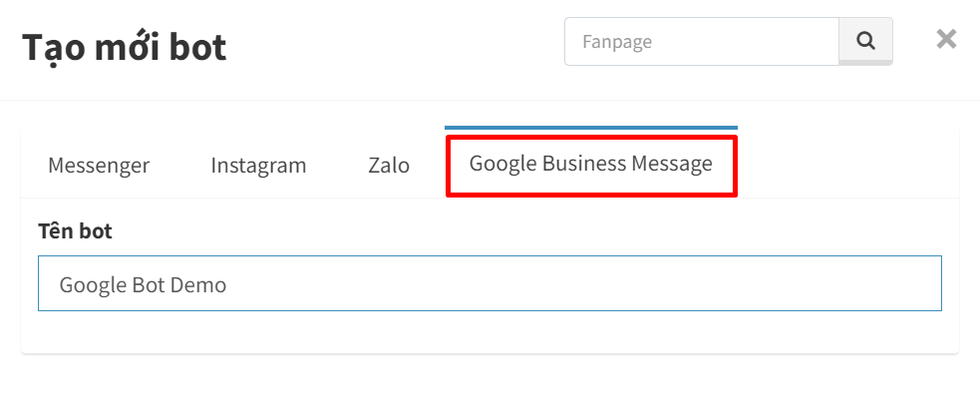This screenshot has width=980, height=419.
Task: Run Fanpage search with the search button
Action: pyautogui.click(x=865, y=41)
